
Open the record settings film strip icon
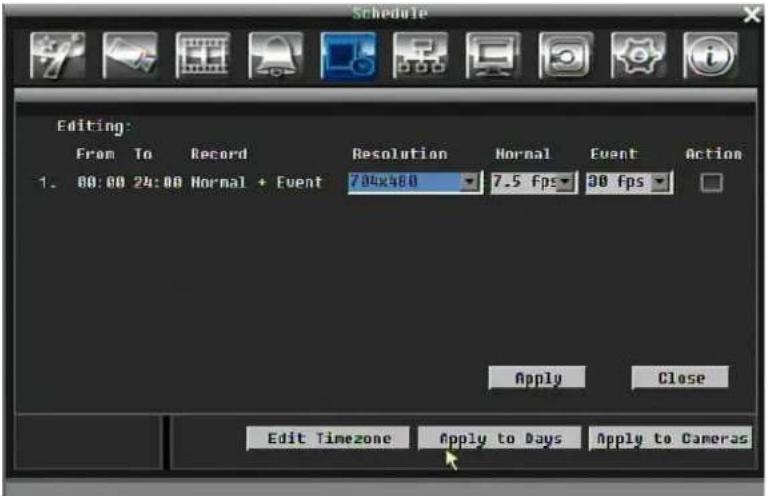202,56
